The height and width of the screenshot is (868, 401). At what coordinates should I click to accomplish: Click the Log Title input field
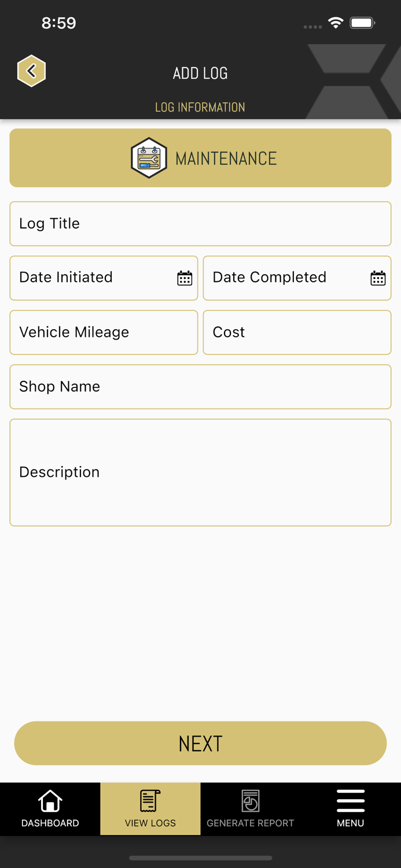point(200,223)
